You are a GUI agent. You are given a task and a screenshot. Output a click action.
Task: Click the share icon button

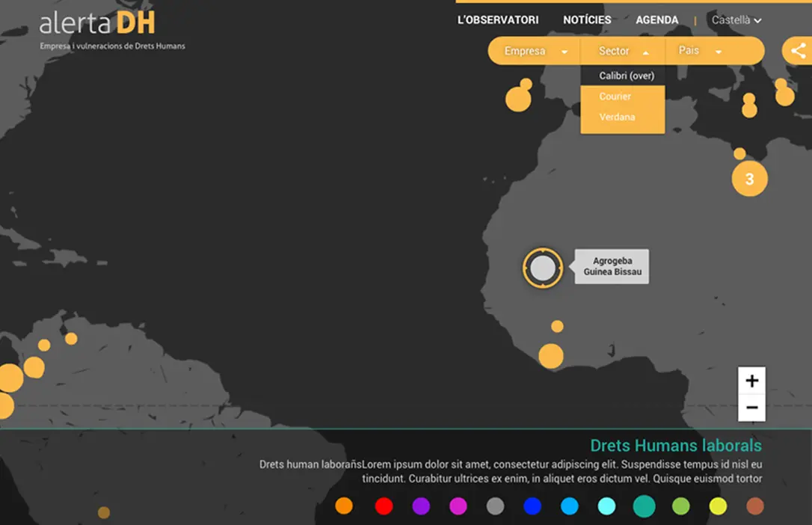coord(798,51)
